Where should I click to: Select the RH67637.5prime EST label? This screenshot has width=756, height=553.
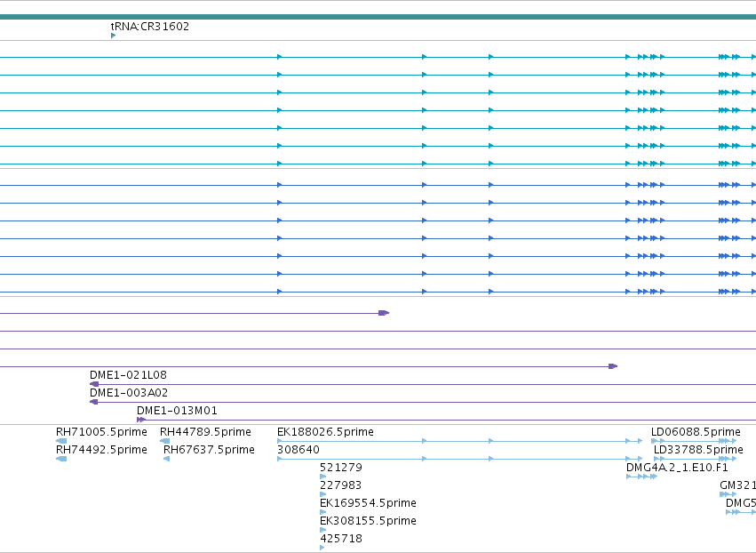tap(209, 450)
